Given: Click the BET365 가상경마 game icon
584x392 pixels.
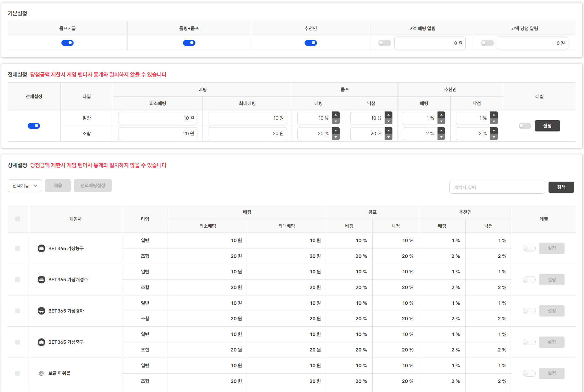Looking at the screenshot, I should click(x=41, y=311).
